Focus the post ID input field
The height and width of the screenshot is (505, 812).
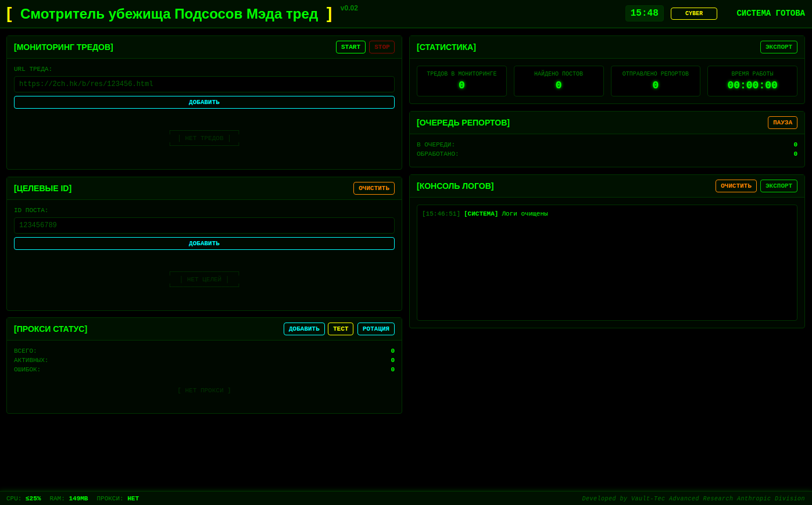pyautogui.click(x=204, y=225)
